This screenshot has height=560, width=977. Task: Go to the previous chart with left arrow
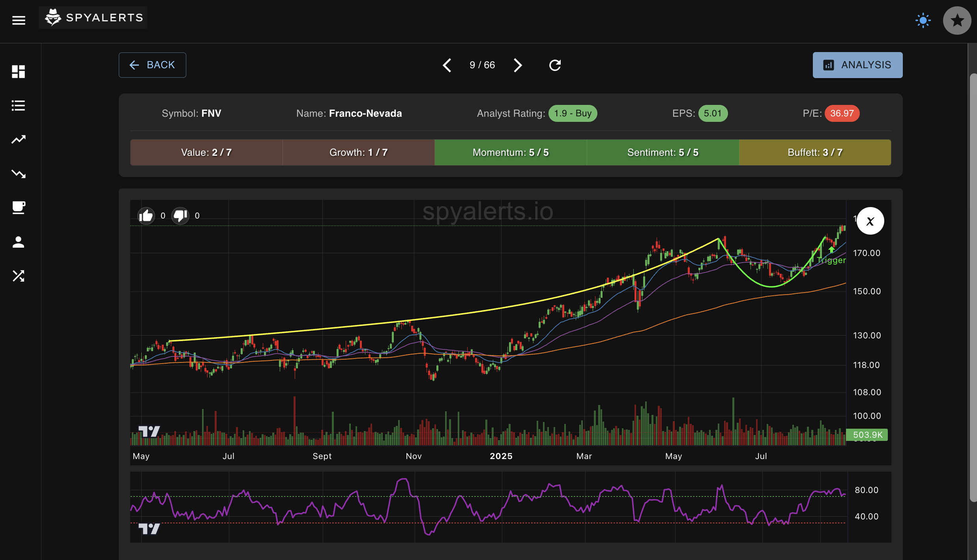tap(447, 65)
